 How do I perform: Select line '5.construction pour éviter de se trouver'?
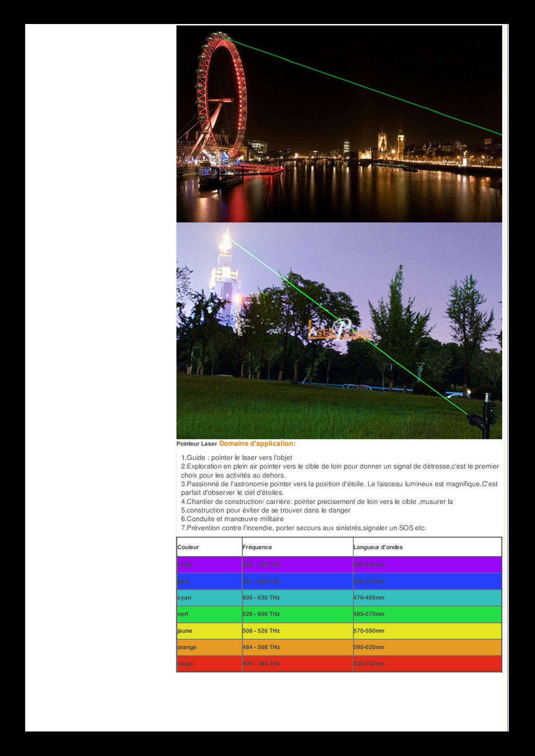click(x=266, y=510)
